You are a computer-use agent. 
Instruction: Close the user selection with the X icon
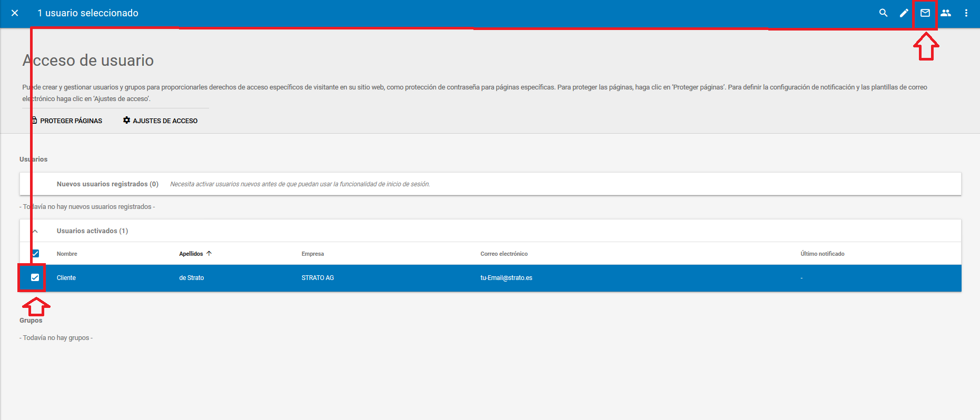click(15, 13)
